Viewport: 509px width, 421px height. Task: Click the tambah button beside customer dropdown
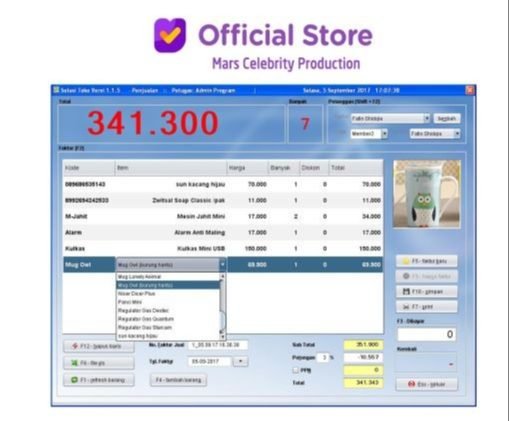[x=447, y=118]
